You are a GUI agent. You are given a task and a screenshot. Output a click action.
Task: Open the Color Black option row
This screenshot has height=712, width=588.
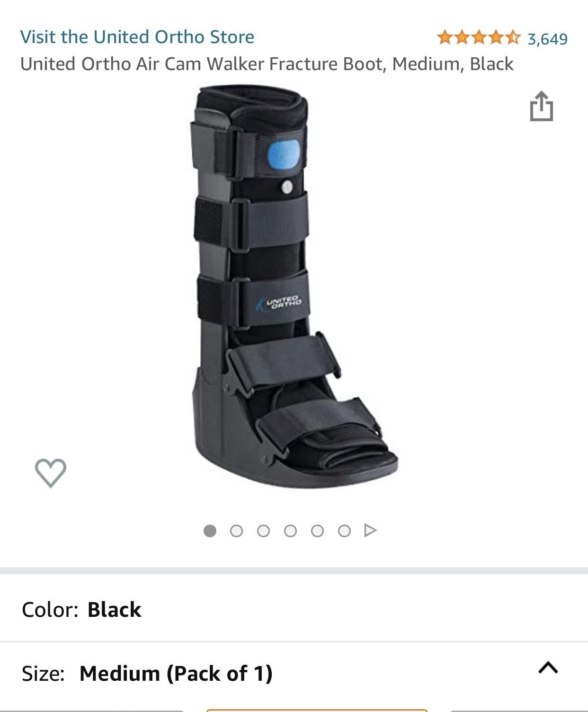click(x=294, y=609)
